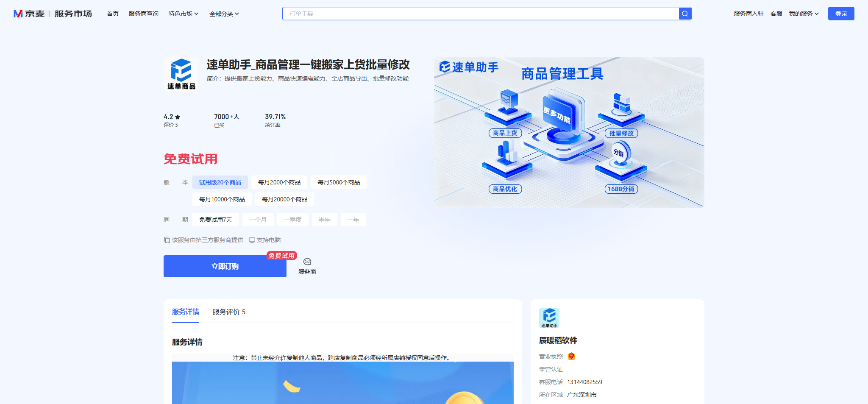Click the 服务商 chat icon
This screenshot has width=868, height=404.
coord(307,262)
